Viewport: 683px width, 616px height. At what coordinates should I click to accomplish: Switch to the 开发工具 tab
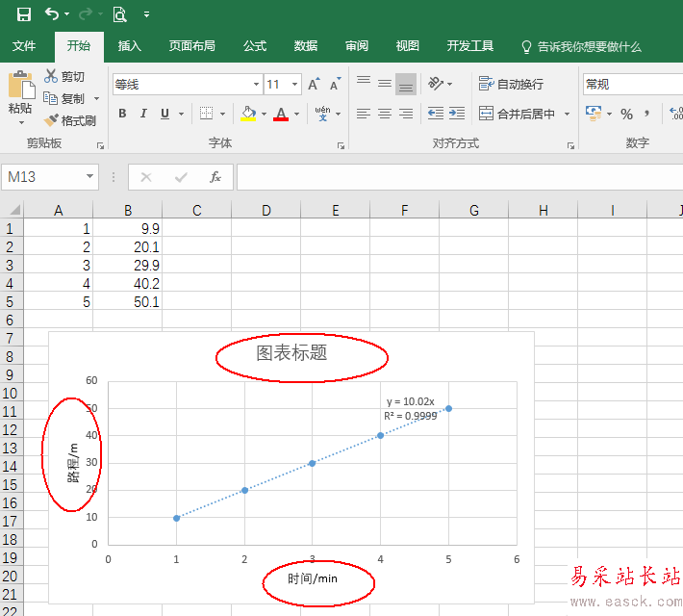click(470, 46)
